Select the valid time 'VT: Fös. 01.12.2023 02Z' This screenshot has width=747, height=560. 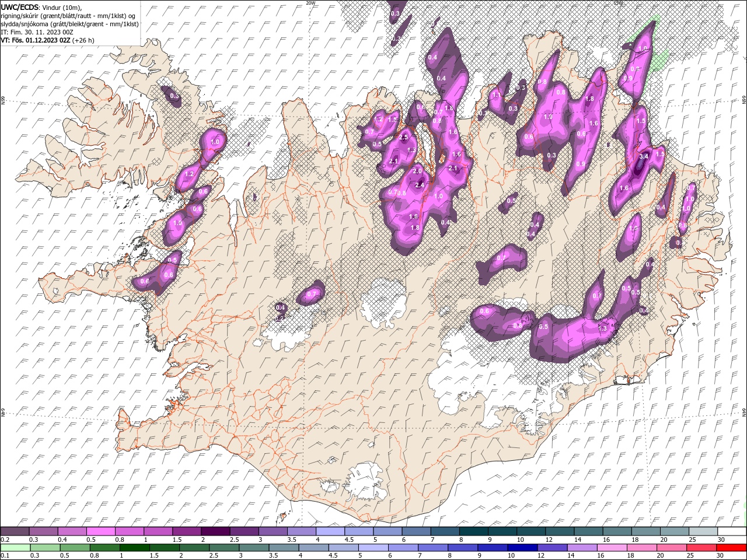36,40
